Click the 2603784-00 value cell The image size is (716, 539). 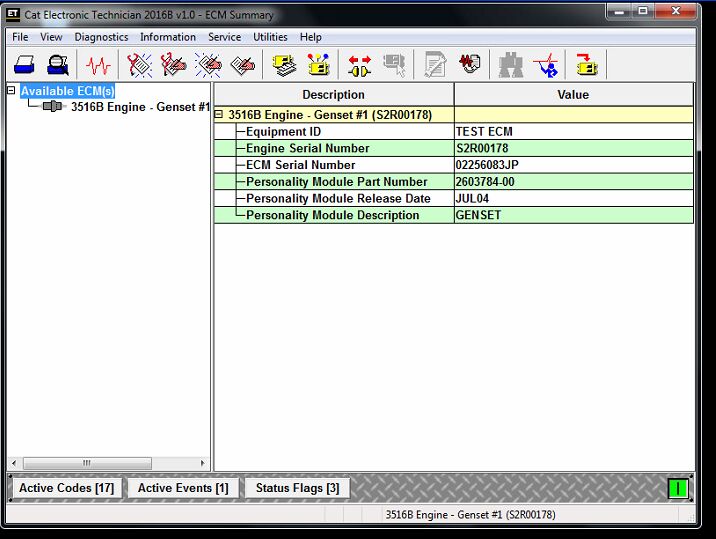(574, 182)
